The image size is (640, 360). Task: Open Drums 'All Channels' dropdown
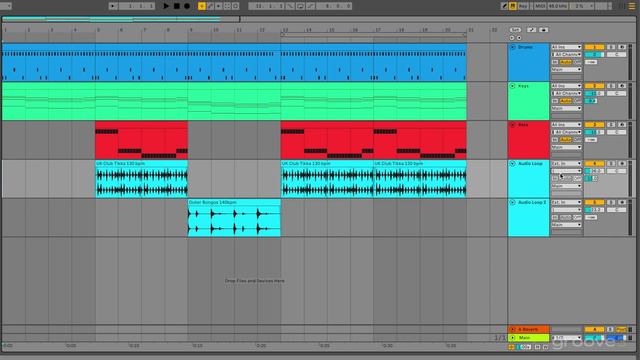(566, 54)
